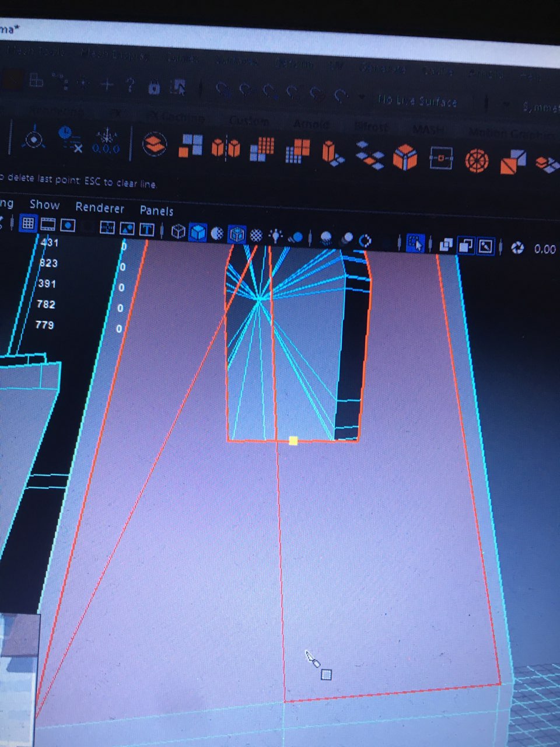Click the HUD value 779
Viewport: 560px width, 747px height.
coord(45,325)
